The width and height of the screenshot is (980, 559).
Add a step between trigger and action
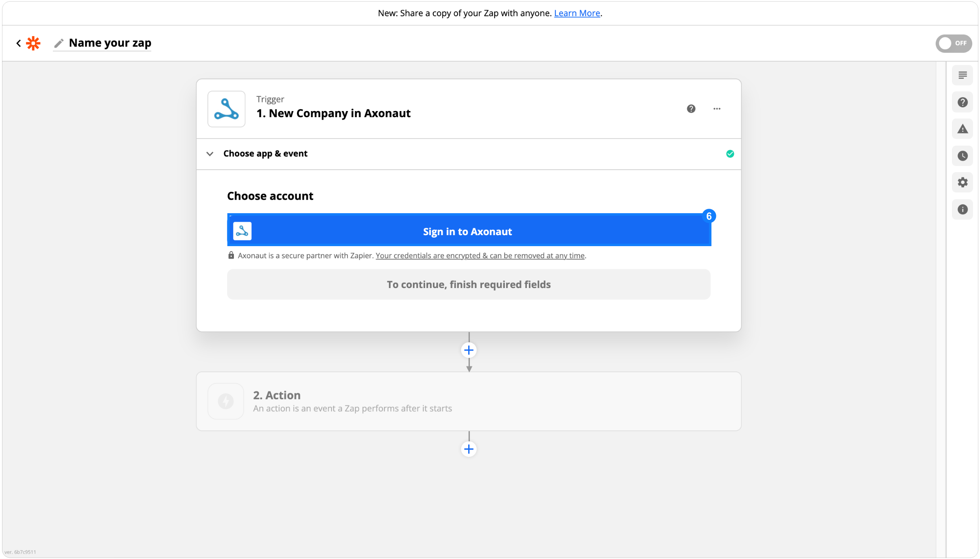(x=469, y=350)
